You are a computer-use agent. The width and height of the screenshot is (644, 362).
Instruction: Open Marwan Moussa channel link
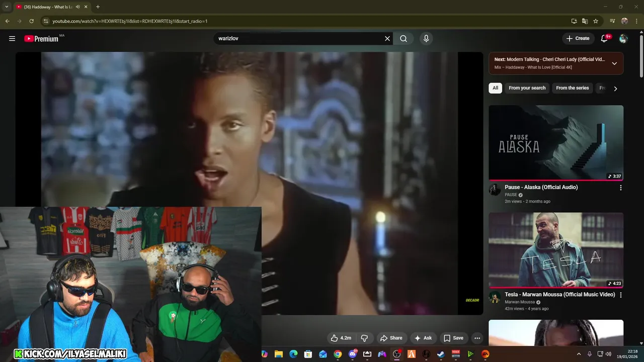[520, 302]
